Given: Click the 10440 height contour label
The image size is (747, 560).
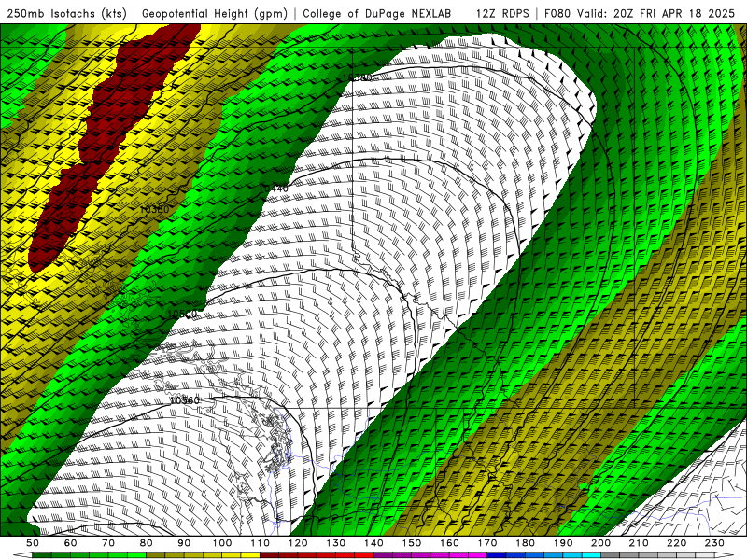Looking at the screenshot, I should [274, 189].
